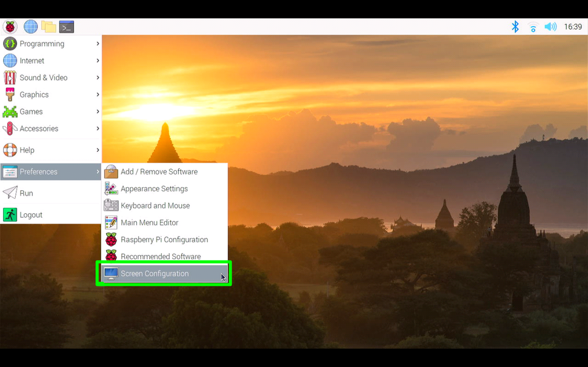Open the Wi-Fi network status icon
Image resolution: width=588 pixels, height=367 pixels.
coord(533,27)
